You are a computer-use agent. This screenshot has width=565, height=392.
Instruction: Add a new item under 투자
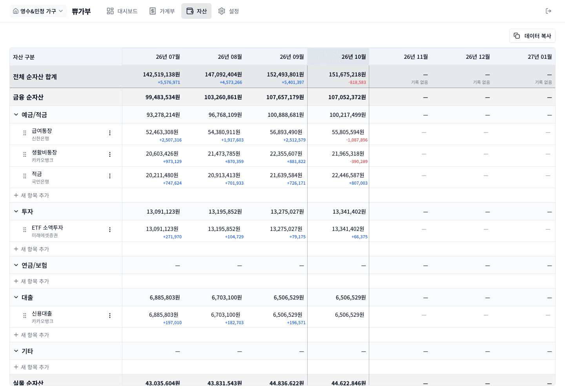click(x=31, y=249)
